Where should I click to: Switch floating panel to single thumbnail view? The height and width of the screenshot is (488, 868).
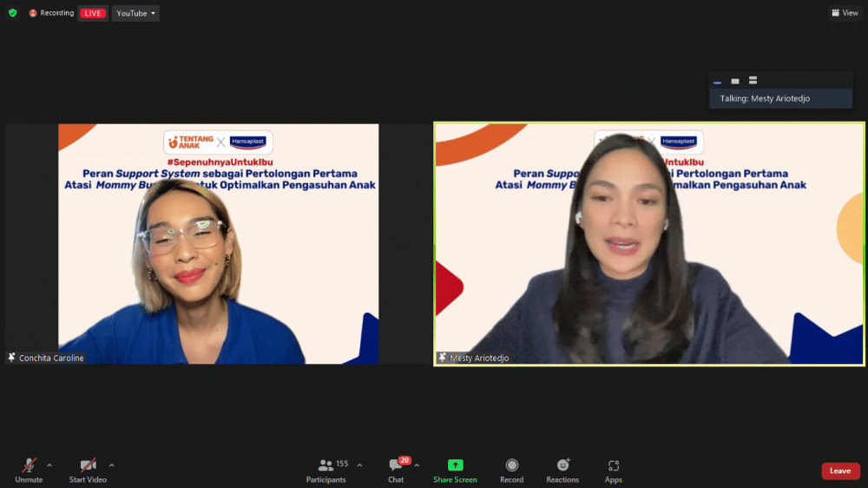(735, 81)
